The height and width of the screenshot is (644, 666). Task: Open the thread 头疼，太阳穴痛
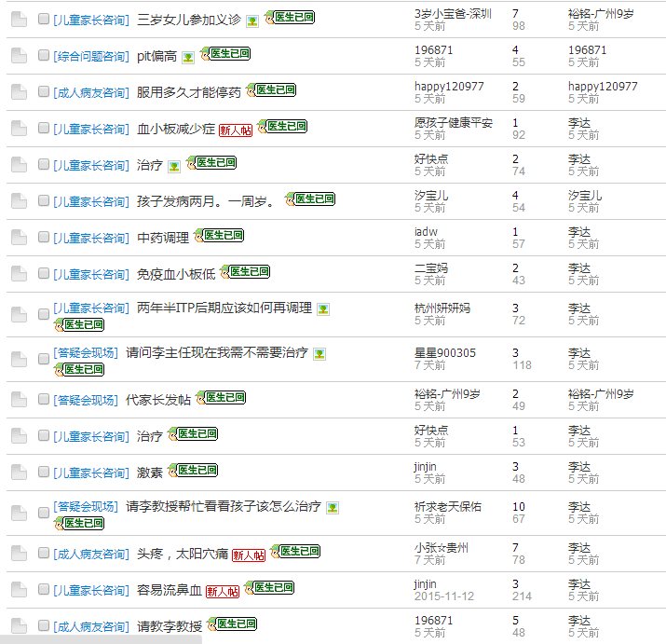[183, 554]
